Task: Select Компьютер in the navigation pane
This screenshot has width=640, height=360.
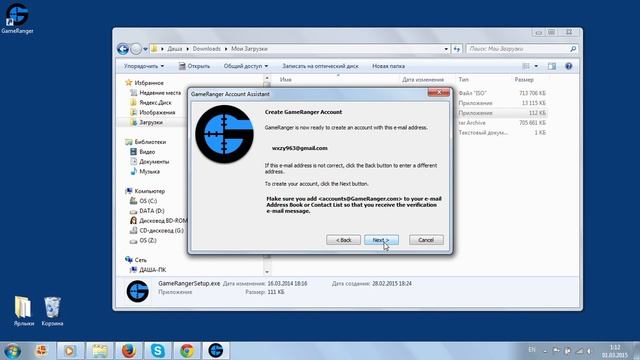Action: coord(149,191)
